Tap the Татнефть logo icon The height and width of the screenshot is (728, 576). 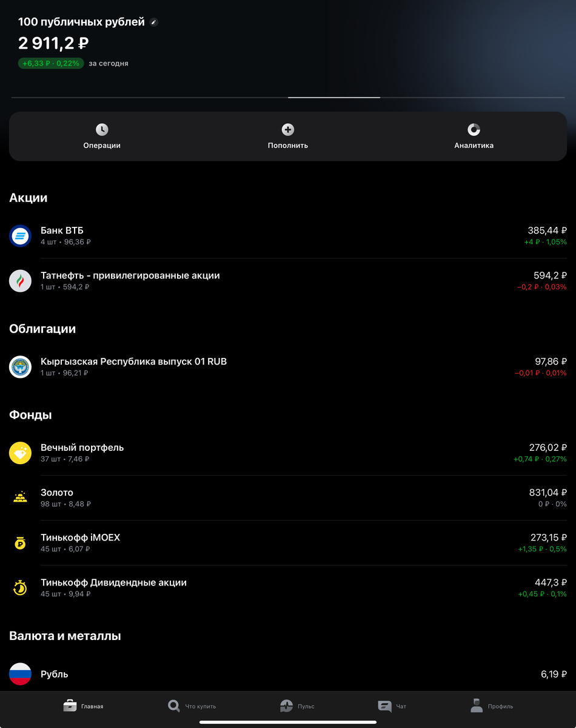[x=20, y=281]
